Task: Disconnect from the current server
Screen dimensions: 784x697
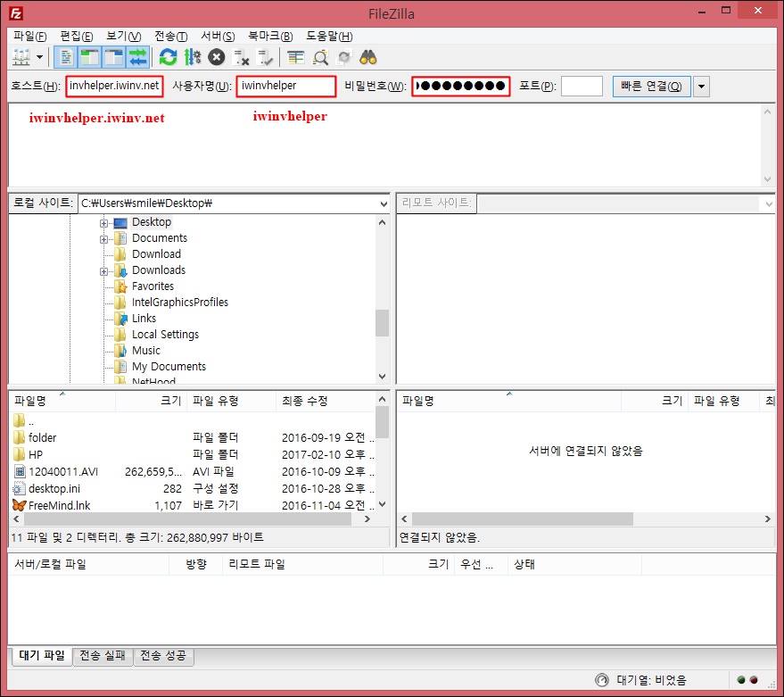Action: (241, 57)
